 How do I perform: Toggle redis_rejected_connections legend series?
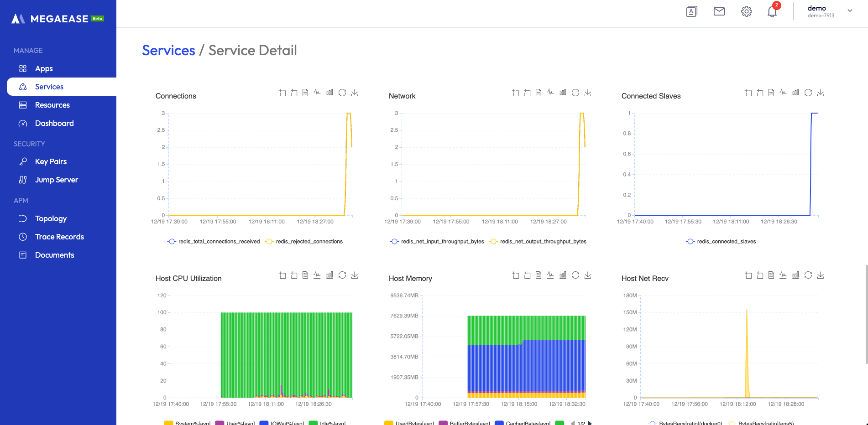point(304,242)
